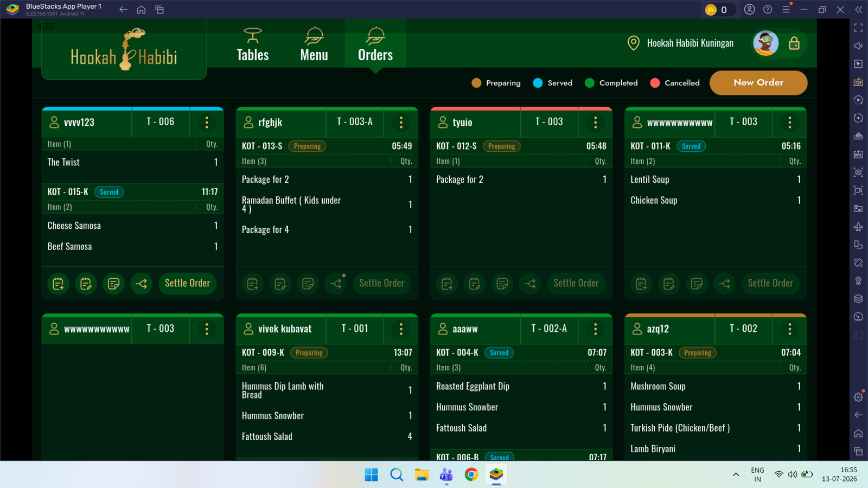Click the split/merge icon on rfghjk card
Screen dimensions: 868x488
click(336, 284)
